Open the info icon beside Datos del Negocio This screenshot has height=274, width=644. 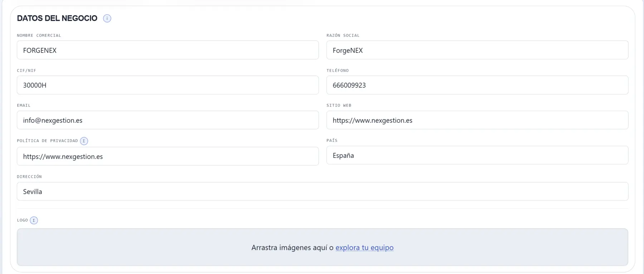point(107,18)
